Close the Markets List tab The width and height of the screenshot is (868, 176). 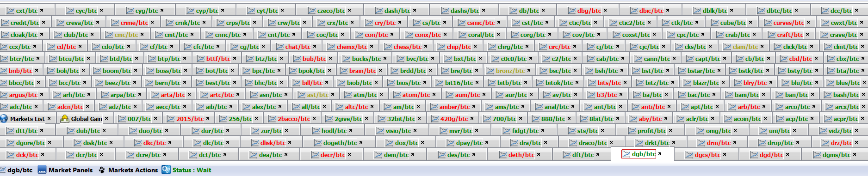[49, 119]
